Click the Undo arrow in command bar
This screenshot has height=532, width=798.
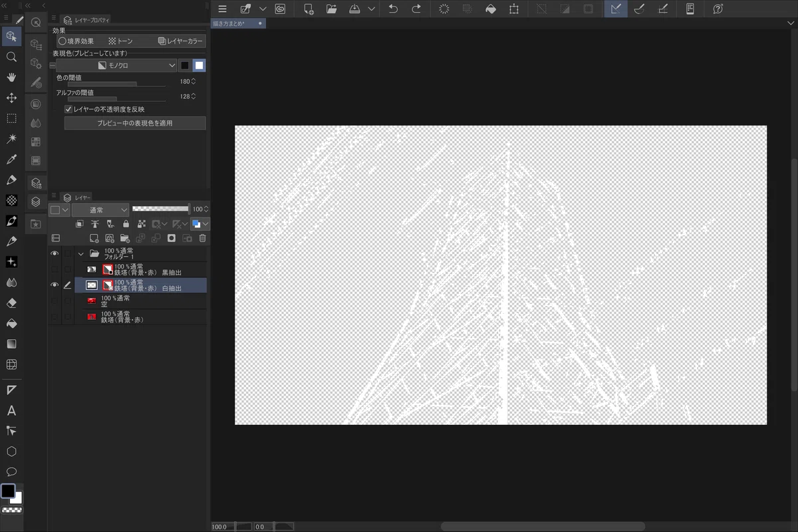pyautogui.click(x=393, y=9)
